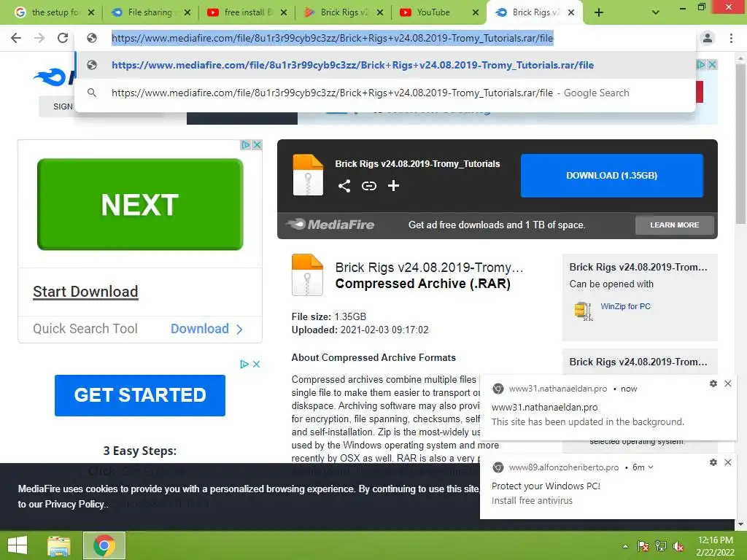This screenshot has width=747, height=560.
Task: Click the WinZip application icon
Action: pos(584,311)
